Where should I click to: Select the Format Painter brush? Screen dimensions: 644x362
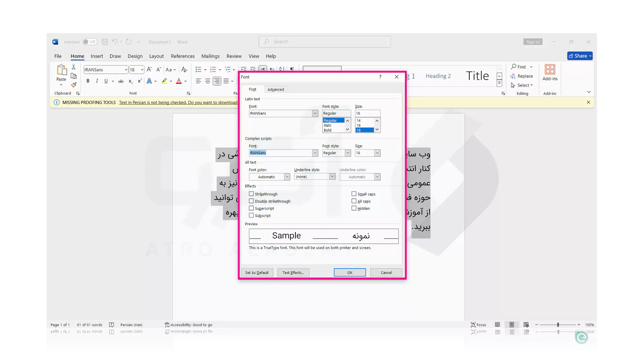pos(74,85)
